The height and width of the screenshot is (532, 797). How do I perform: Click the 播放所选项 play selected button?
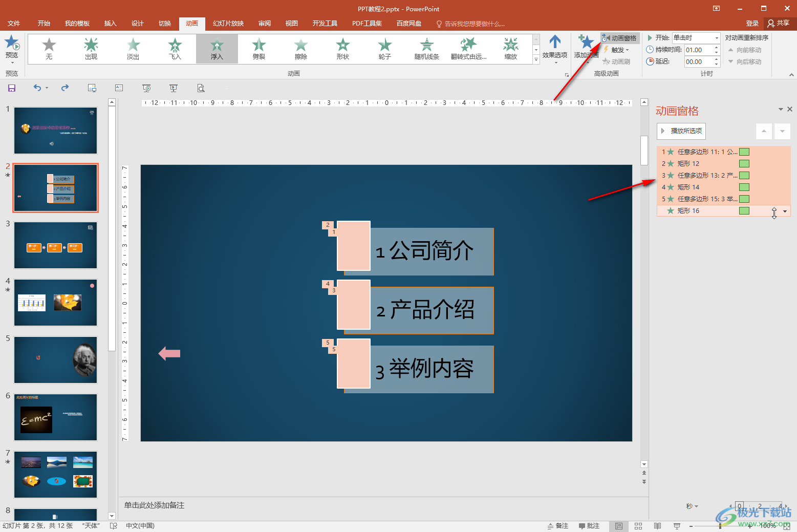pos(681,131)
